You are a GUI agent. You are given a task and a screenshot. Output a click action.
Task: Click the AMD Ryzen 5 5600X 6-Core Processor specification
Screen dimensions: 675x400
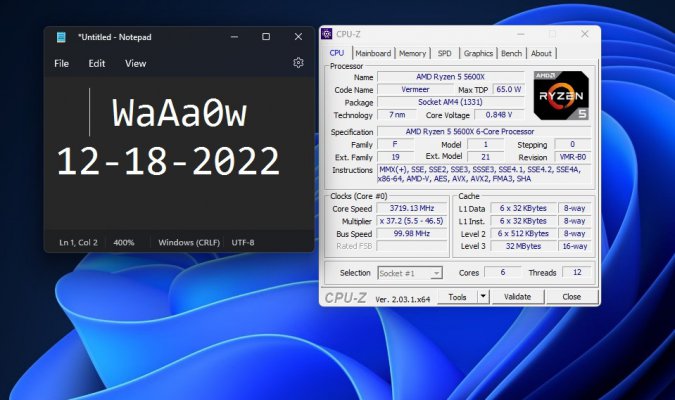[x=484, y=131]
